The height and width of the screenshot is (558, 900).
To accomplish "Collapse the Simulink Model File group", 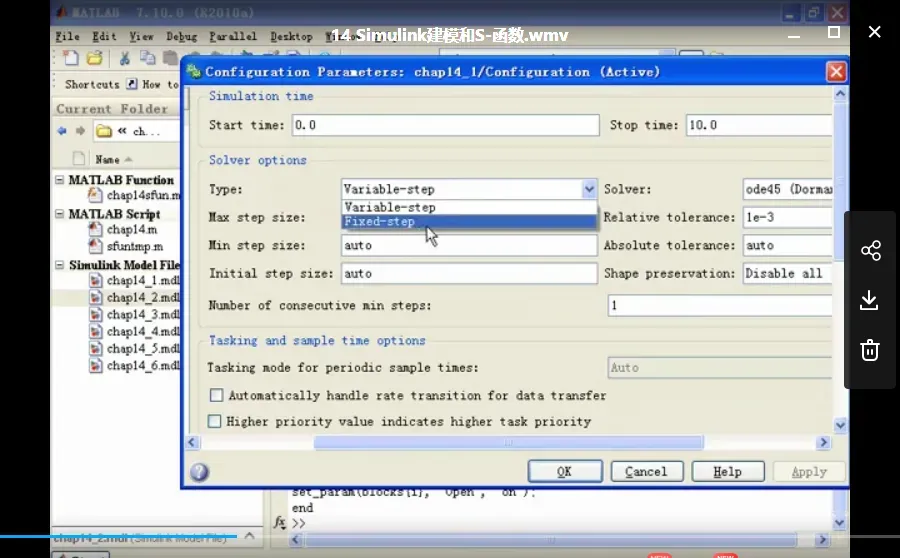I will 60,265.
